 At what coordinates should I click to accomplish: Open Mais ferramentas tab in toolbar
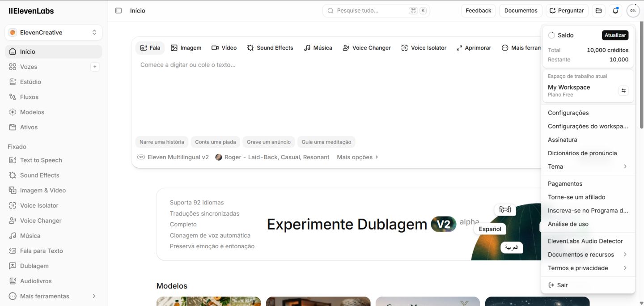(521, 48)
